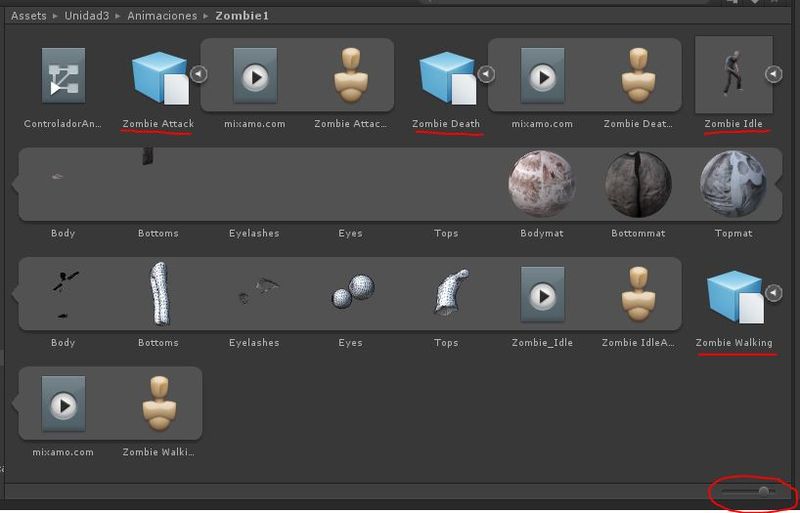Select the Zombie IdleA... avatar asset
The width and height of the screenshot is (800, 513).
638,295
